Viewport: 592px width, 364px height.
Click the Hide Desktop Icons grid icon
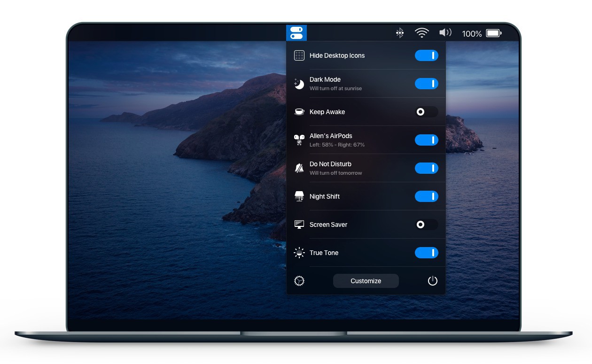click(x=299, y=55)
